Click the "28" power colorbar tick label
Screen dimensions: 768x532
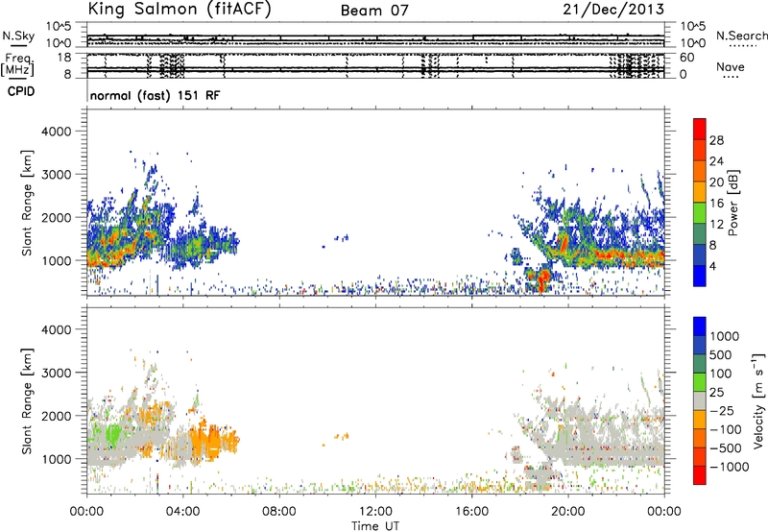(x=716, y=140)
